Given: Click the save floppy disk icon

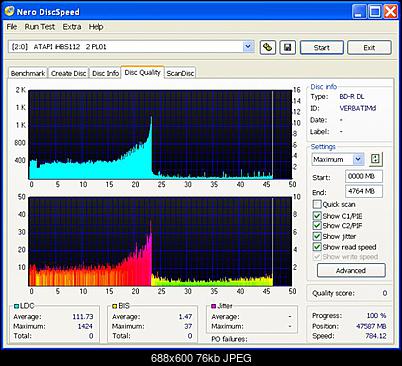Looking at the screenshot, I should tap(287, 47).
